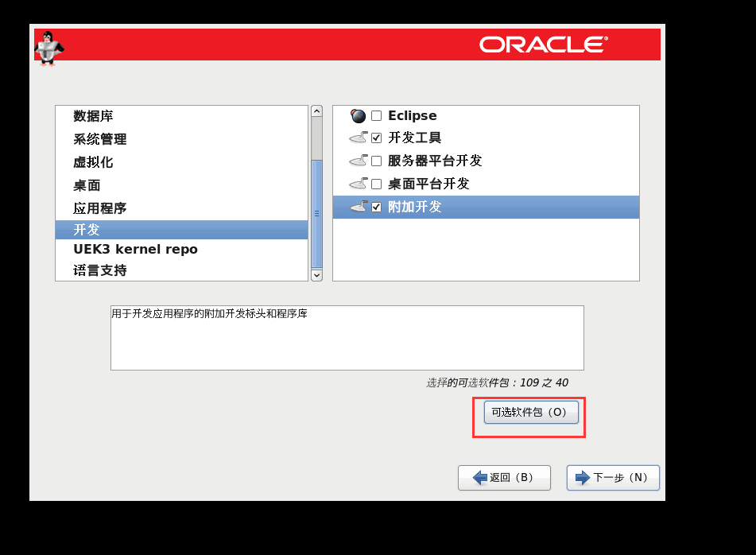
Task: Click the 附加开发 package icon
Action: click(358, 207)
